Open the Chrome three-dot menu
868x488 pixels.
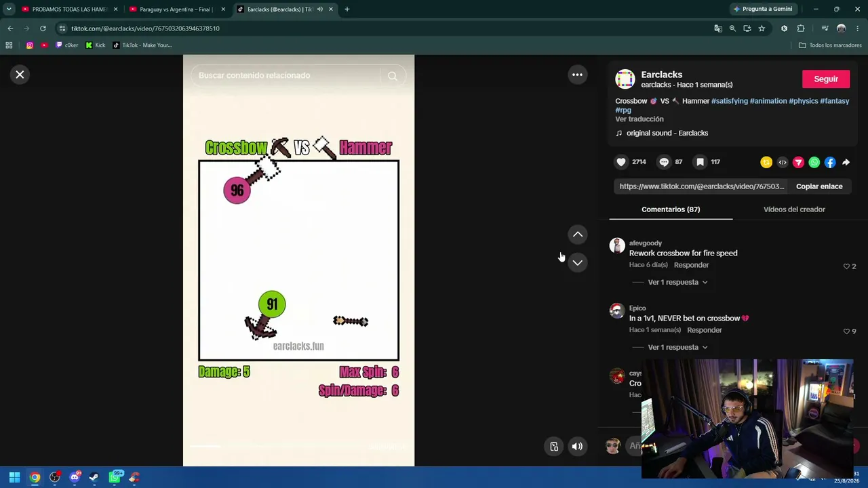pyautogui.click(x=858, y=28)
